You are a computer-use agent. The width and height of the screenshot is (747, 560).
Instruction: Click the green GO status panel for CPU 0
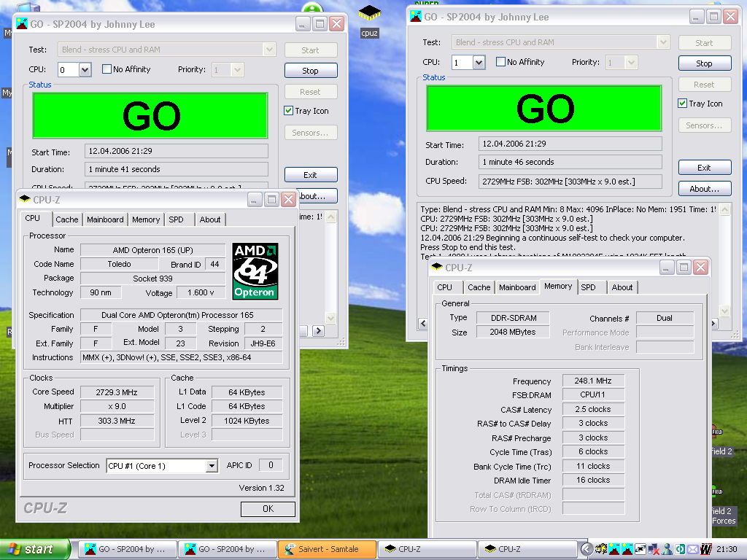point(150,115)
